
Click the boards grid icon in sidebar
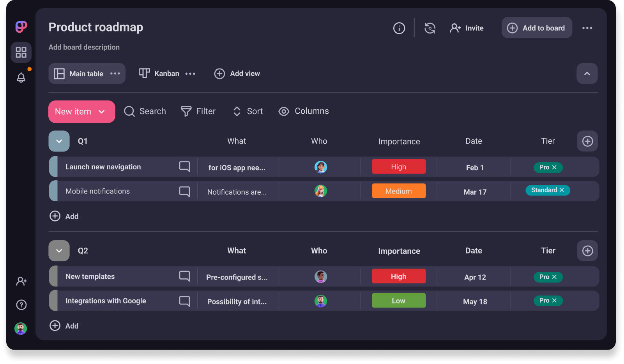(21, 52)
